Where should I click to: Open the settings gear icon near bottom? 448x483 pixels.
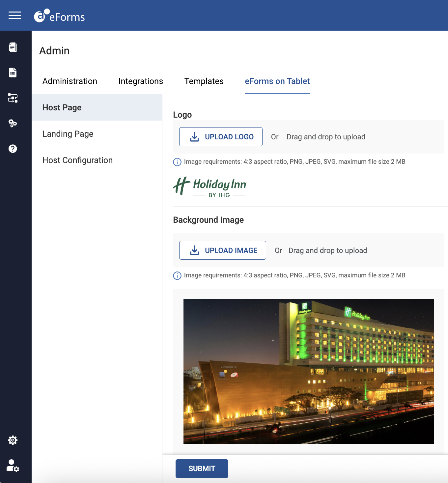coord(13,440)
